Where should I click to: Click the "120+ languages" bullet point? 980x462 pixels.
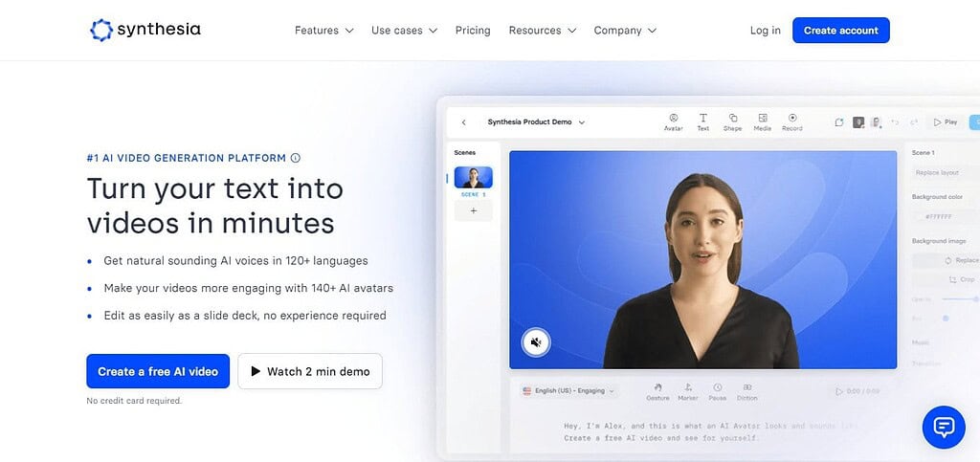[x=235, y=261]
